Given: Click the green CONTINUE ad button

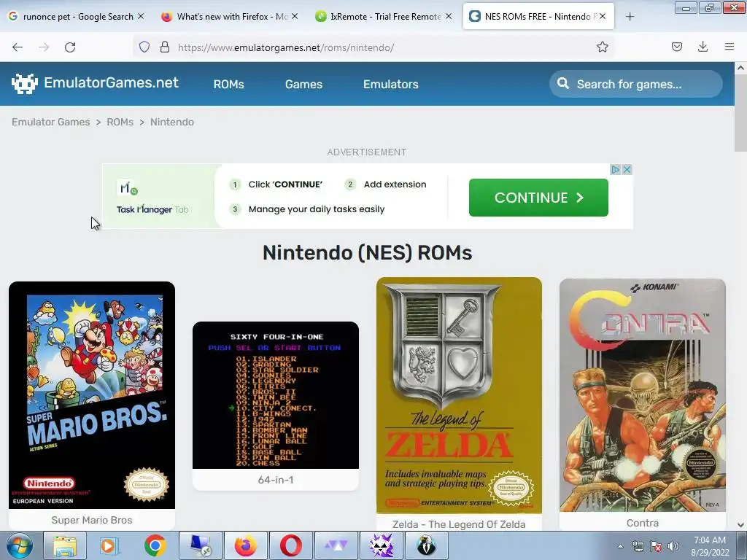Looking at the screenshot, I should click(538, 198).
